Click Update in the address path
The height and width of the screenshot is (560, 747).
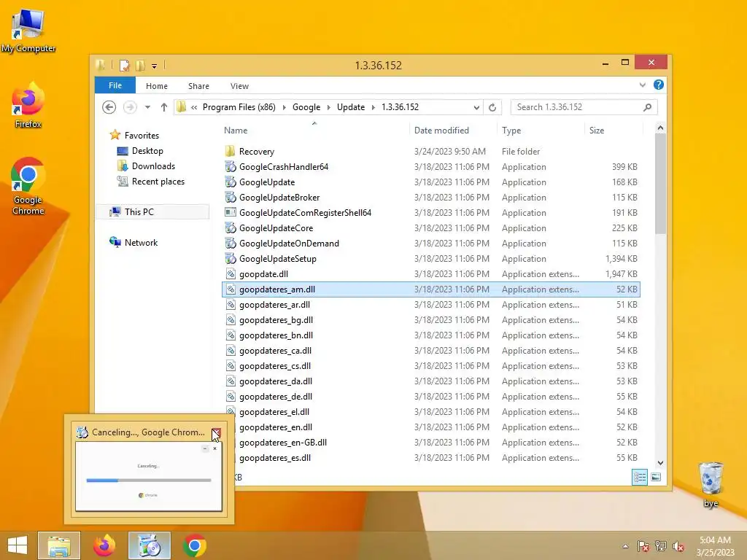[351, 107]
